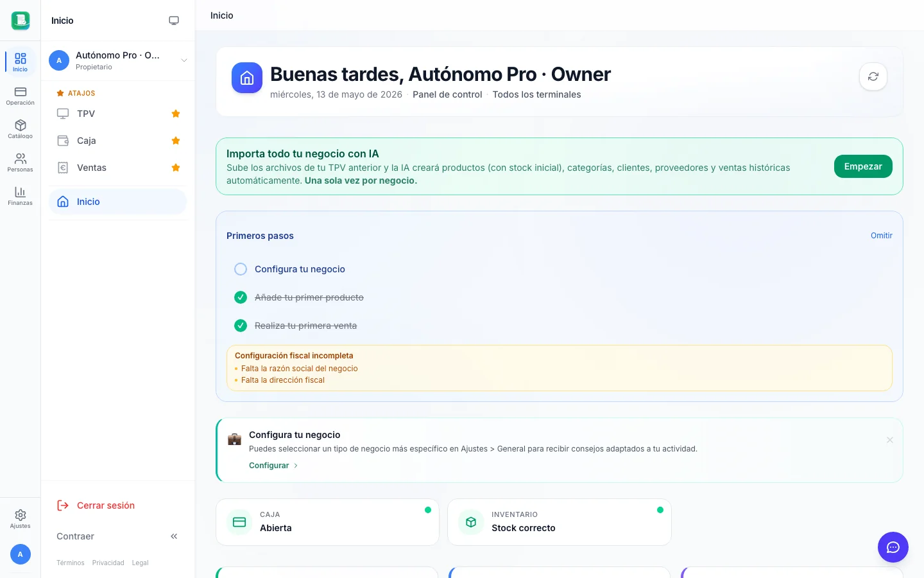Open Ajustes gear icon
This screenshot has height=578, width=924.
[x=20, y=515]
